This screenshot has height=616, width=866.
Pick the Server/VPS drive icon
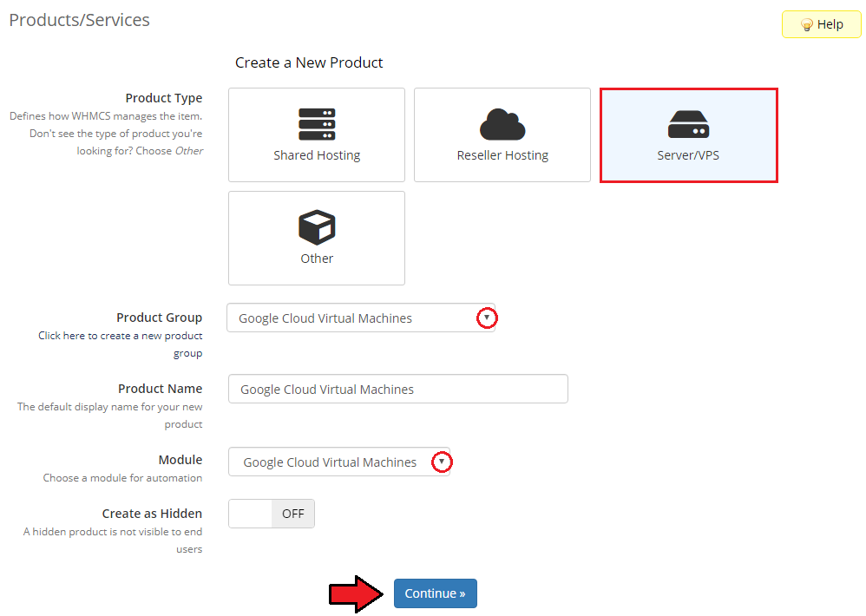click(688, 124)
